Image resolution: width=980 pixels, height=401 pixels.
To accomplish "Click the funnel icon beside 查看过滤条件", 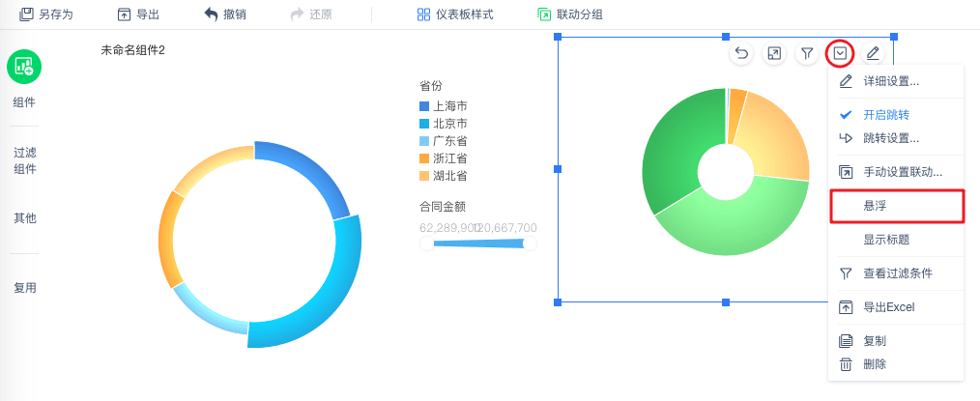I will pyautogui.click(x=846, y=273).
